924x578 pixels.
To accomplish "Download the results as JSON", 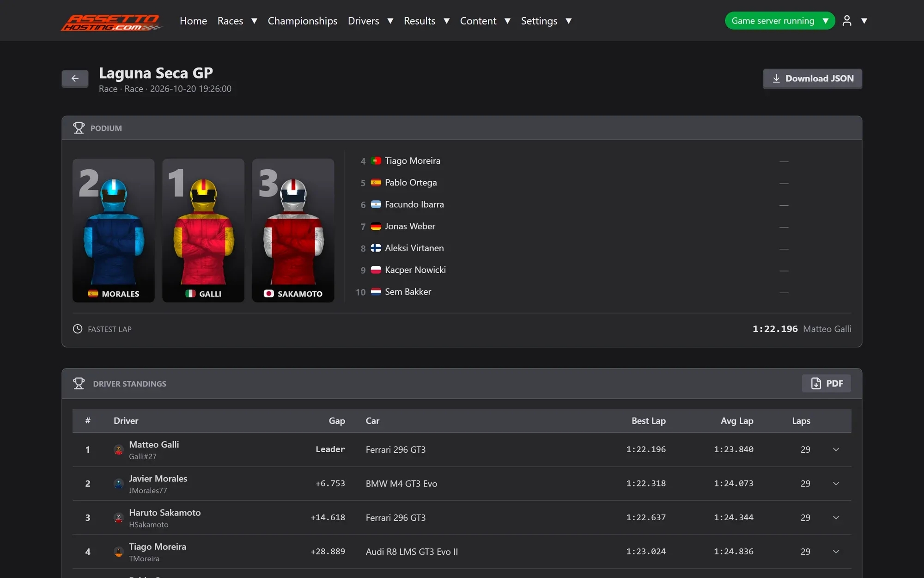I will click(x=812, y=79).
